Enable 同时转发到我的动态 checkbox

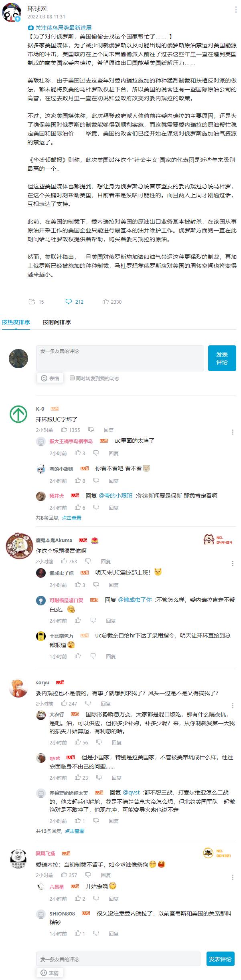[72, 378]
